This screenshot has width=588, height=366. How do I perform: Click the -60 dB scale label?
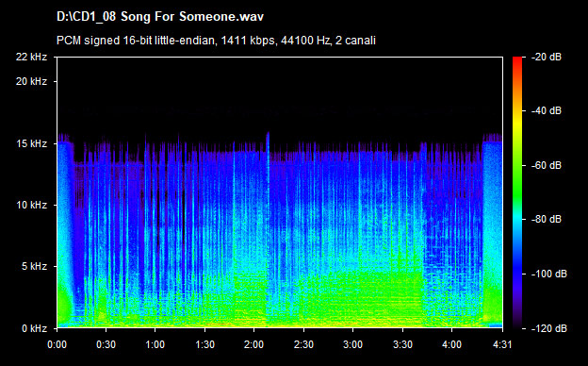click(x=546, y=165)
